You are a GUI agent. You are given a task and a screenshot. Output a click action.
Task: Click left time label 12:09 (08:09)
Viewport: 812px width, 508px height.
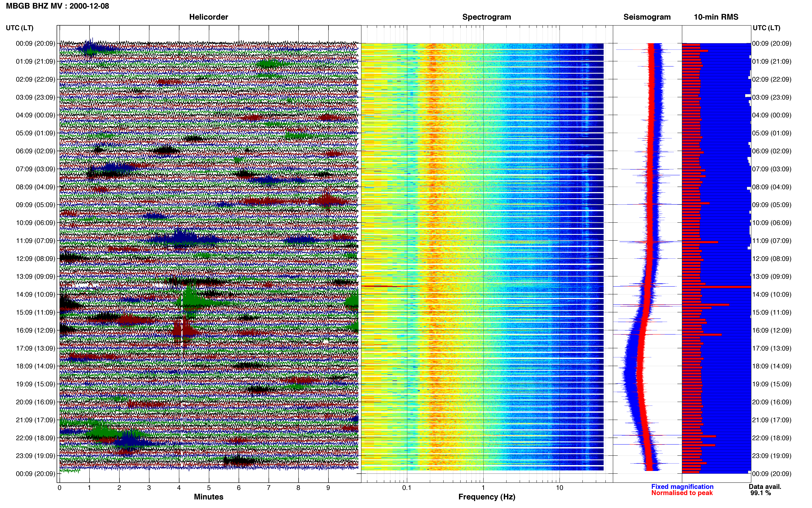[35, 259]
